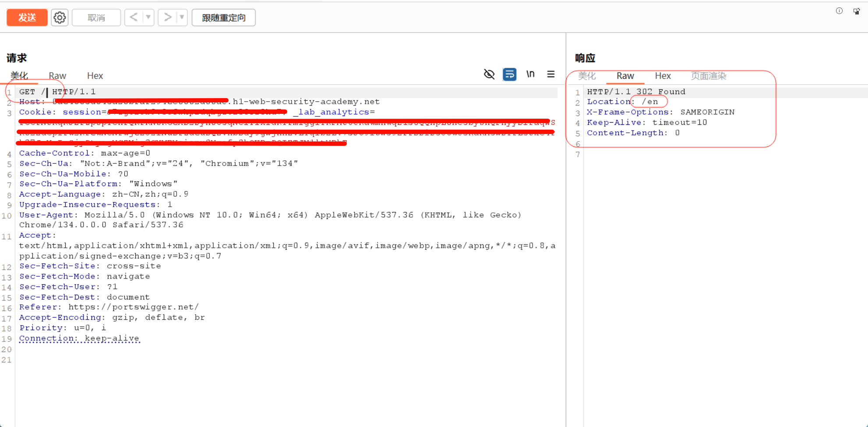Screen dimensions: 868x427
Task: Click the info icon at top right
Action: pyautogui.click(x=839, y=11)
